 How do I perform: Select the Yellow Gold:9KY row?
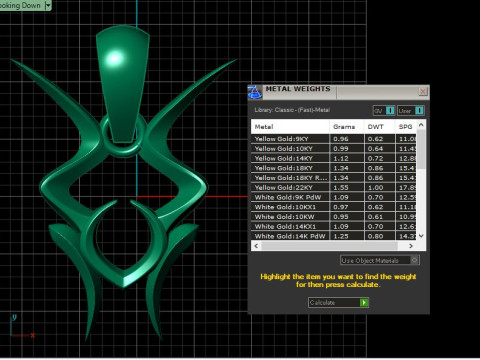point(333,139)
